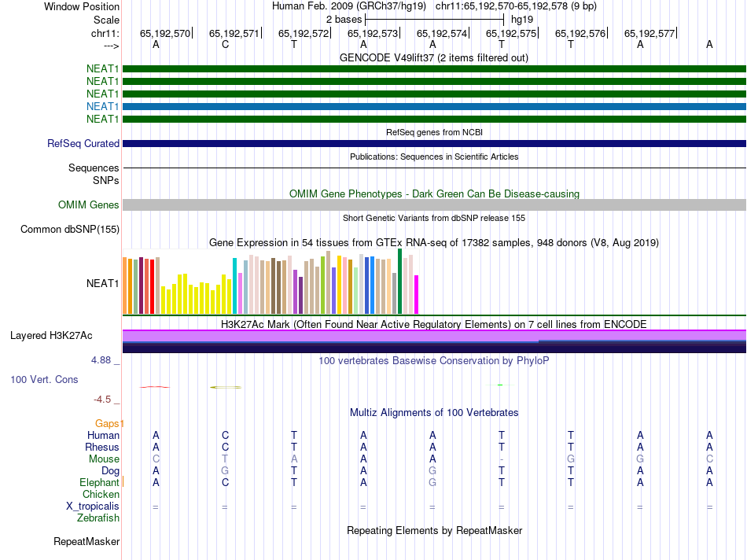Click the cyan bar in the GTEx chart

[x=234, y=286]
